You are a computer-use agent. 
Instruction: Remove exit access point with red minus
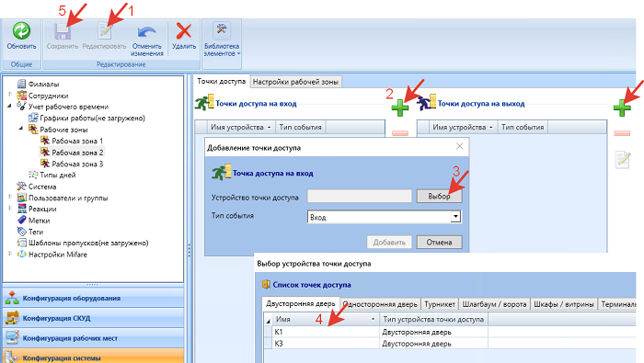tap(622, 133)
